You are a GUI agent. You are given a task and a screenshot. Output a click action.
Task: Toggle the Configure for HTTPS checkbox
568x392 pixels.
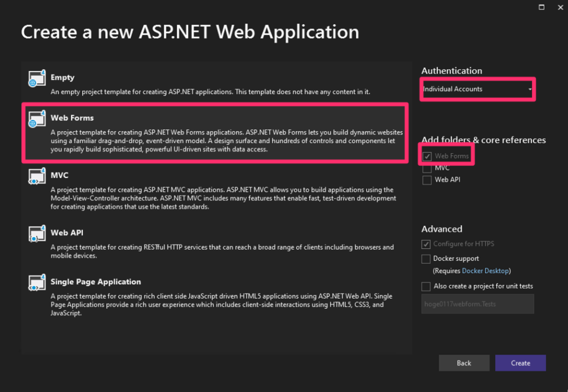point(426,244)
